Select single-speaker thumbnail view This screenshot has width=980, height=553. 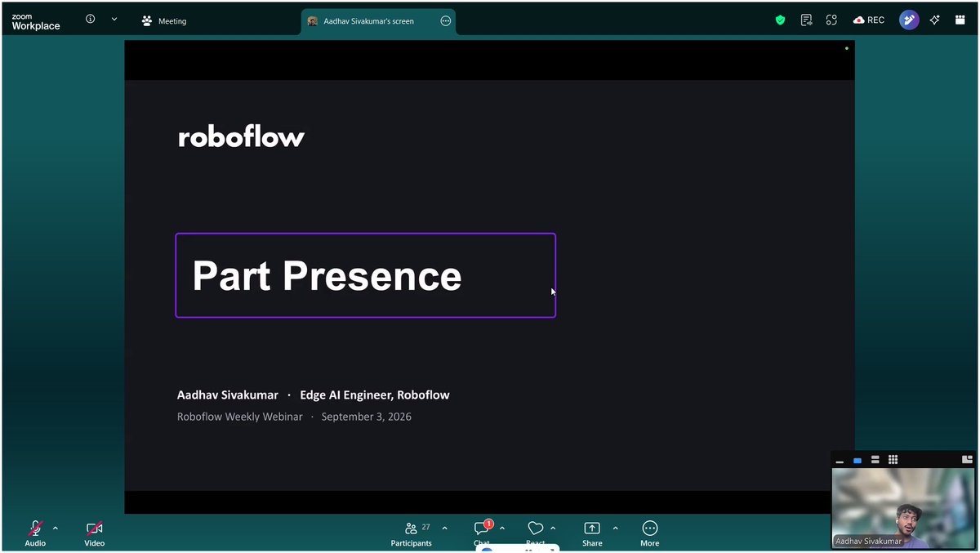click(857, 461)
